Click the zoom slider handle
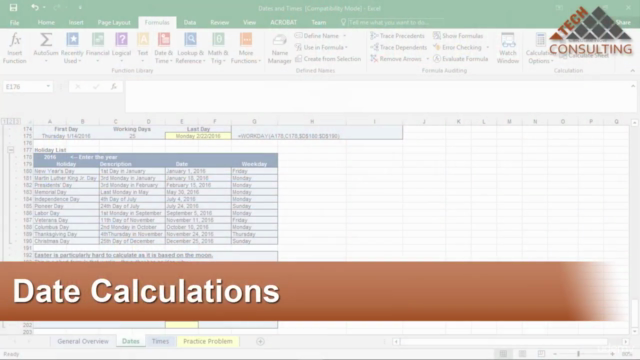 [578, 354]
